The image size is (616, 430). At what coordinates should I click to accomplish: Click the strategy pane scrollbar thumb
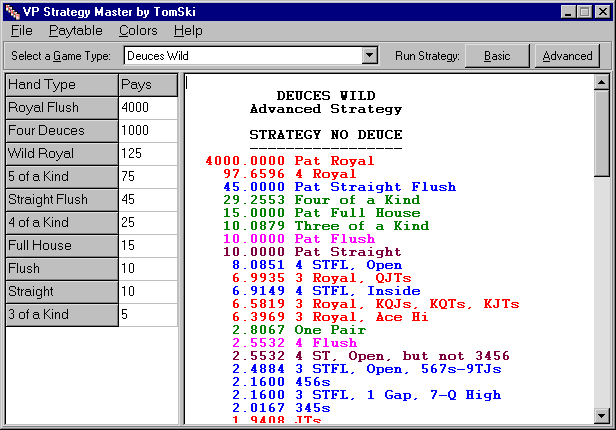602,134
